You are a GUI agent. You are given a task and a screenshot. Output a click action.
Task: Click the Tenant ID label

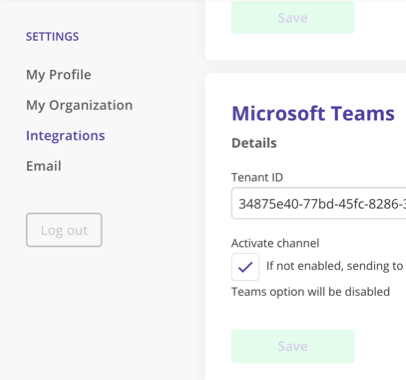coord(257,177)
